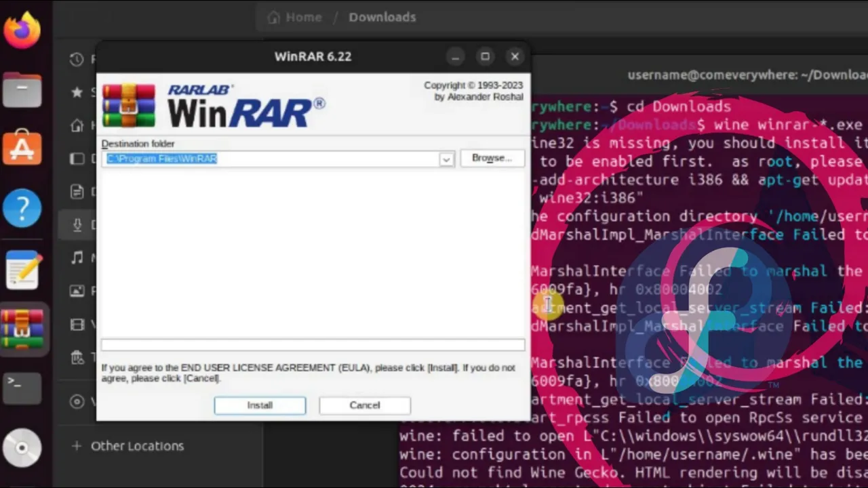This screenshot has height=488, width=868.
Task: Open the Files app in the dock
Action: (22, 89)
